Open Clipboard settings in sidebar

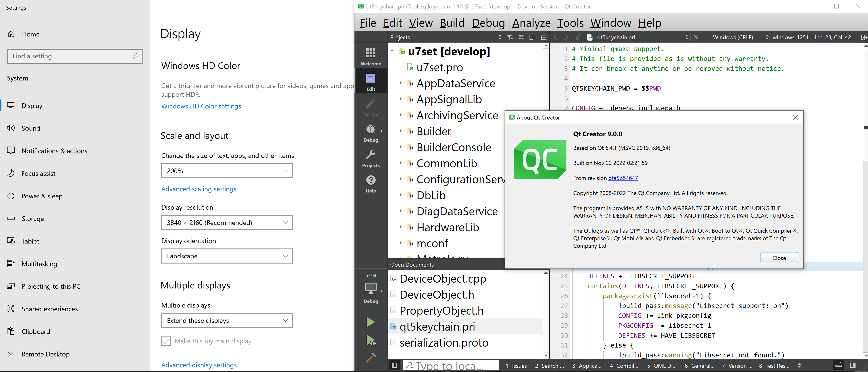pyautogui.click(x=35, y=332)
